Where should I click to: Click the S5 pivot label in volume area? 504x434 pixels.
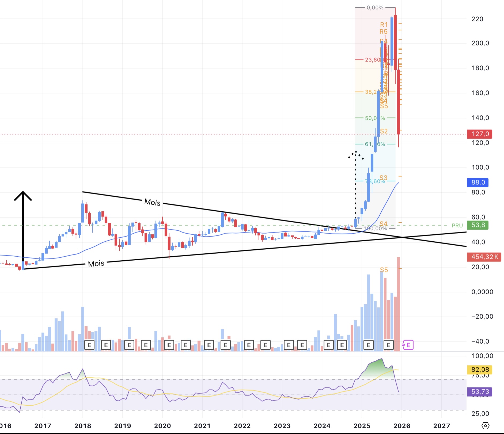tap(384, 270)
